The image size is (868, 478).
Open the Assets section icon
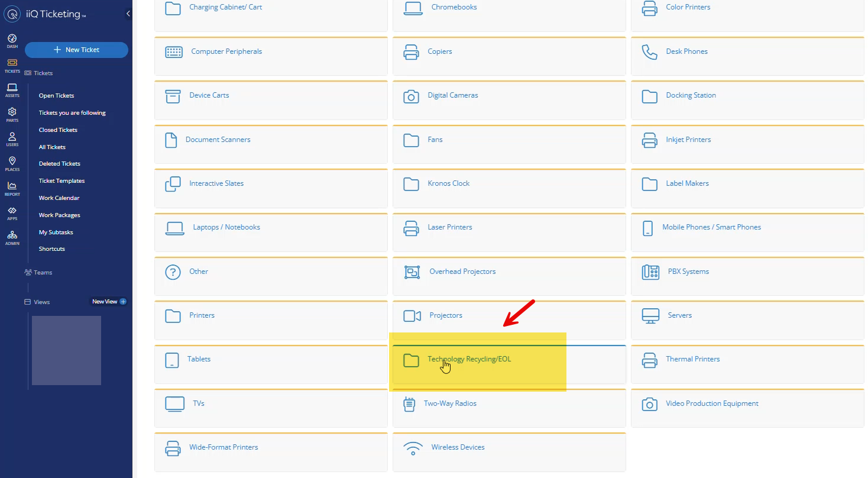[12, 89]
